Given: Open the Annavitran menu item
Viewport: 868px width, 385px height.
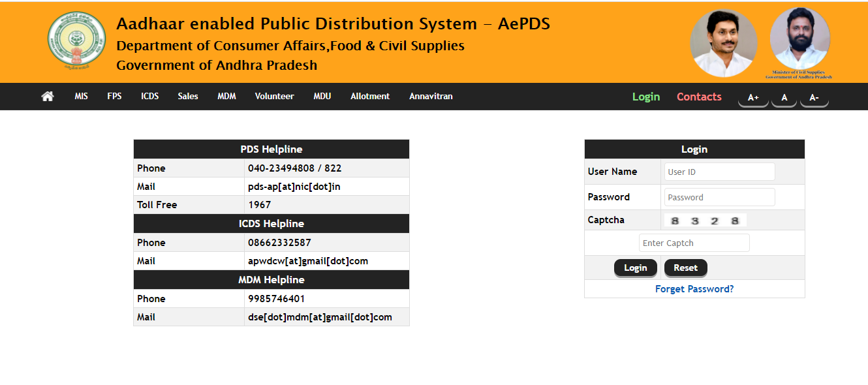Looking at the screenshot, I should (x=431, y=97).
